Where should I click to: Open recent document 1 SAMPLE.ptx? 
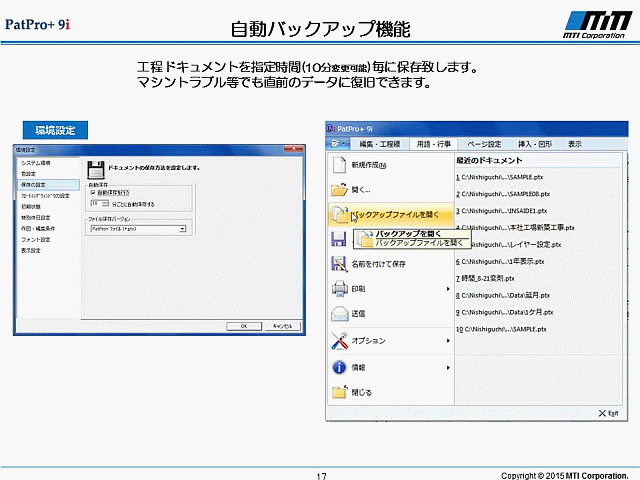click(x=500, y=177)
